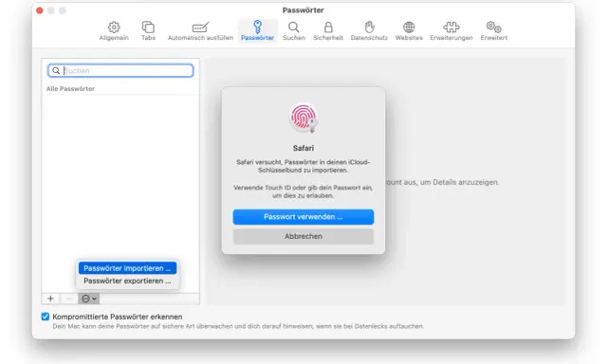Screen dimensions: 607x364
Task: Toggle Kompromittierte Passwörter erkennen checkbox
Action: point(46,317)
